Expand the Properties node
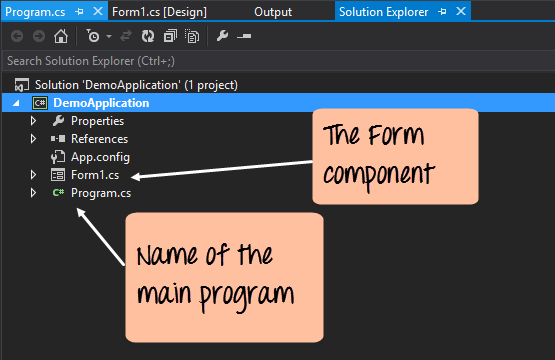Viewport: 555px width, 360px height. point(33,121)
